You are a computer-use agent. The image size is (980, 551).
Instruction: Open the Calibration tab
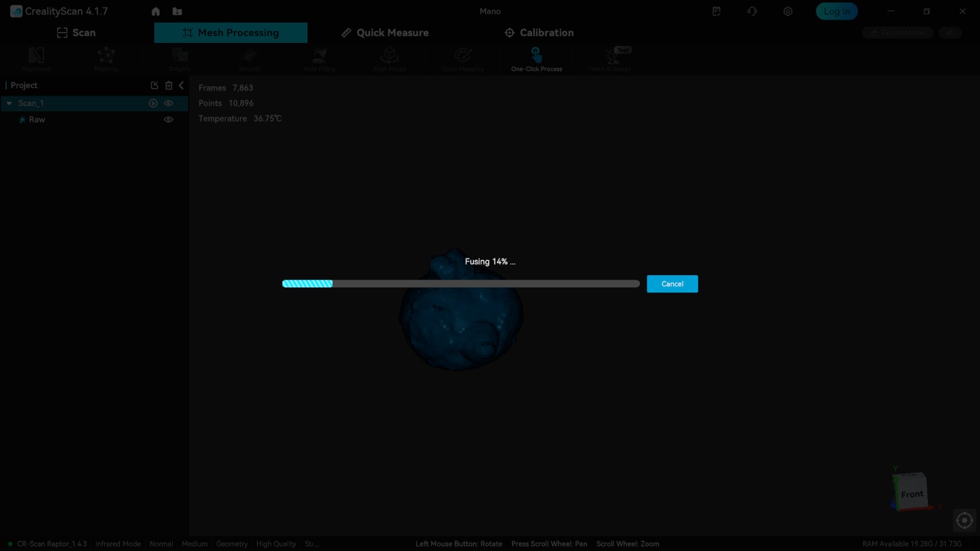(539, 32)
